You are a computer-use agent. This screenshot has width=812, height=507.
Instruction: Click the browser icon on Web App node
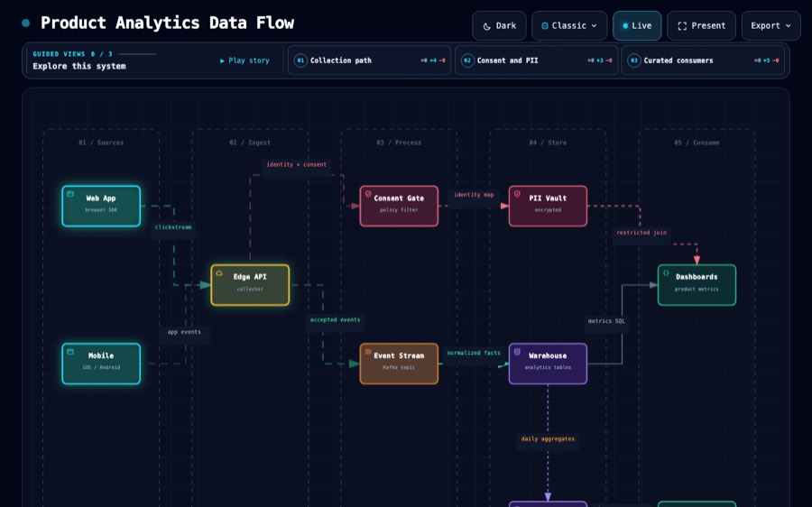[70, 194]
